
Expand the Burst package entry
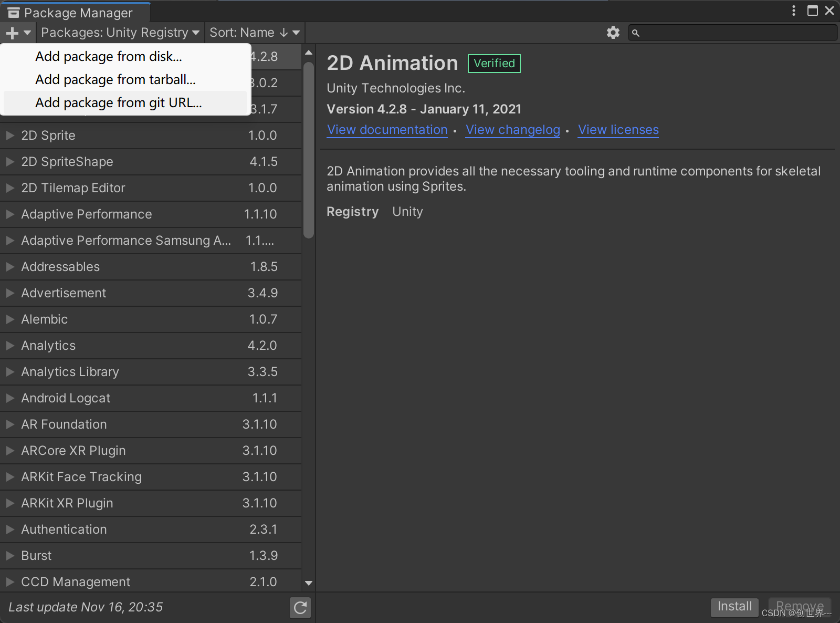coord(9,555)
